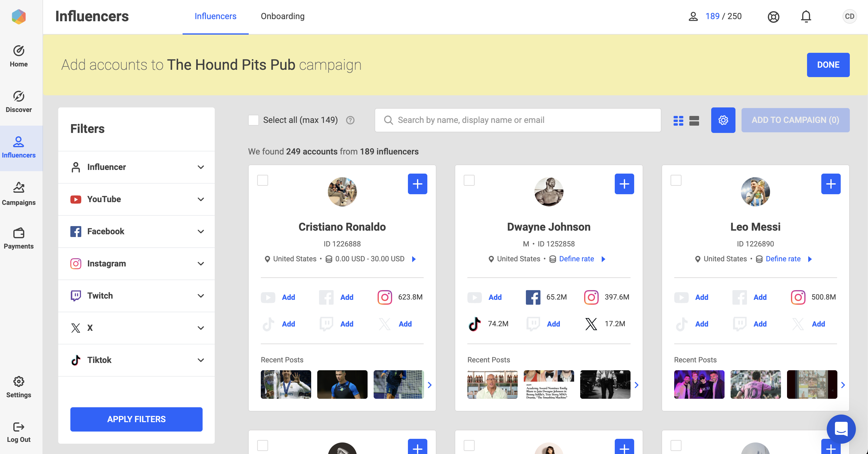Click the app logo in the sidebar
Image resolution: width=868 pixels, height=454 pixels.
(x=19, y=16)
